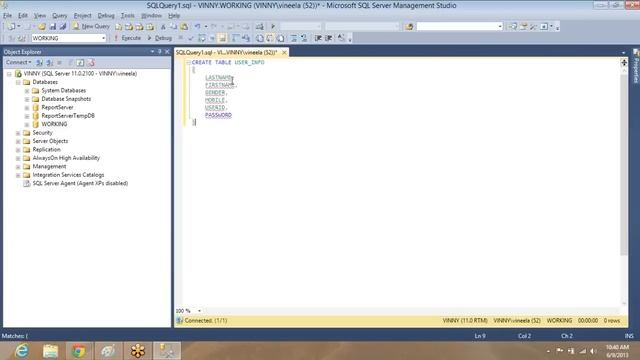This screenshot has width=640, height=360.
Task: Click Connect Object Explorer icon
Action: [x=39, y=62]
